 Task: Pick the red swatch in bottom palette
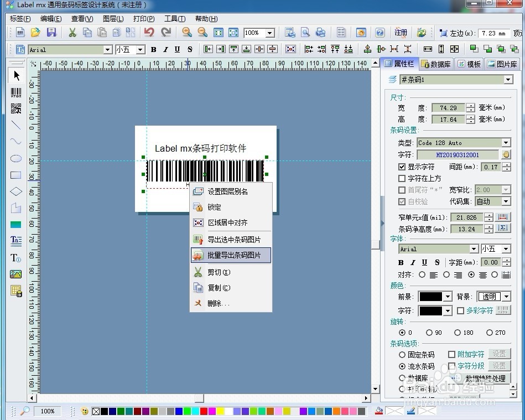(204, 411)
